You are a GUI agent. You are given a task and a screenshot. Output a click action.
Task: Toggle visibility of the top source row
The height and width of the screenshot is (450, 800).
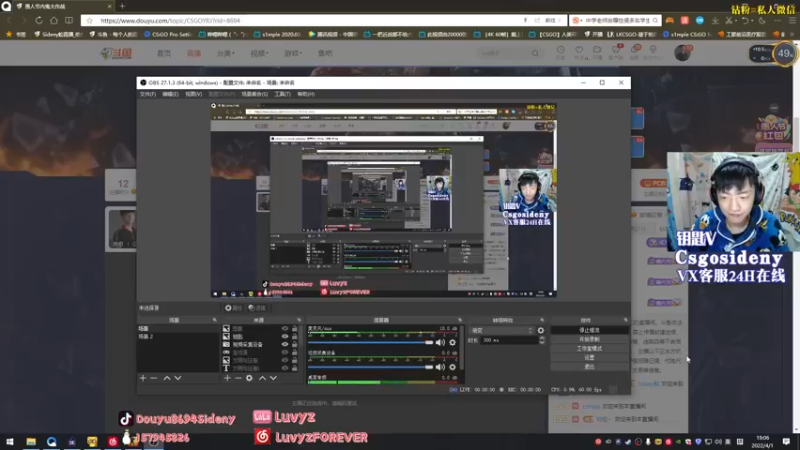coord(285,329)
